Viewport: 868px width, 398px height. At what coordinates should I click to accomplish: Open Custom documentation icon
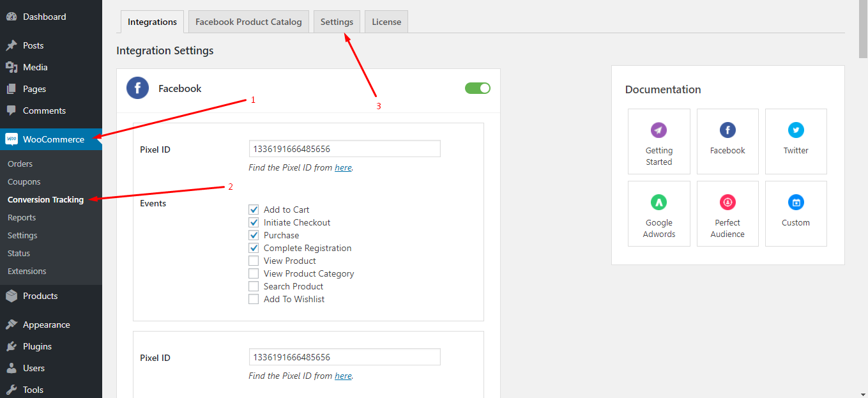click(796, 203)
